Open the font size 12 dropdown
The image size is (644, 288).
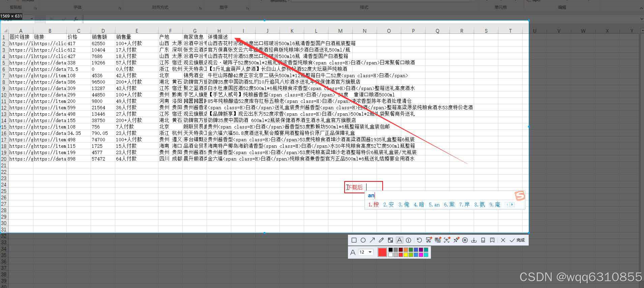click(x=365, y=252)
